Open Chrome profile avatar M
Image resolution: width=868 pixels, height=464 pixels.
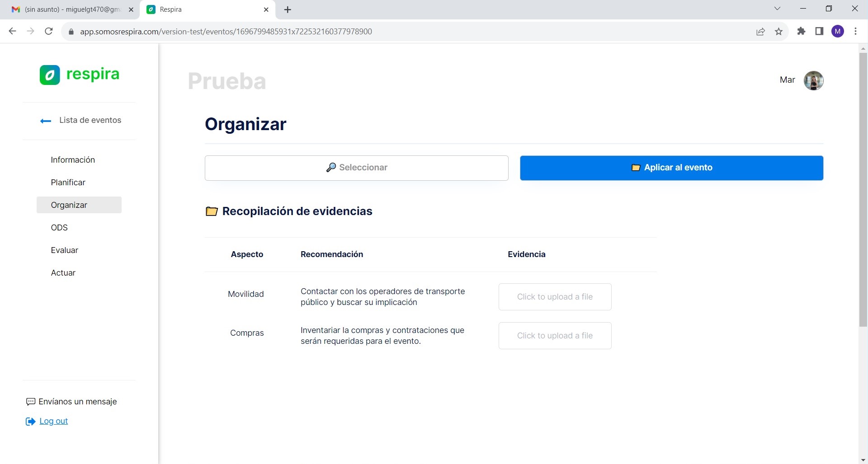(x=838, y=31)
